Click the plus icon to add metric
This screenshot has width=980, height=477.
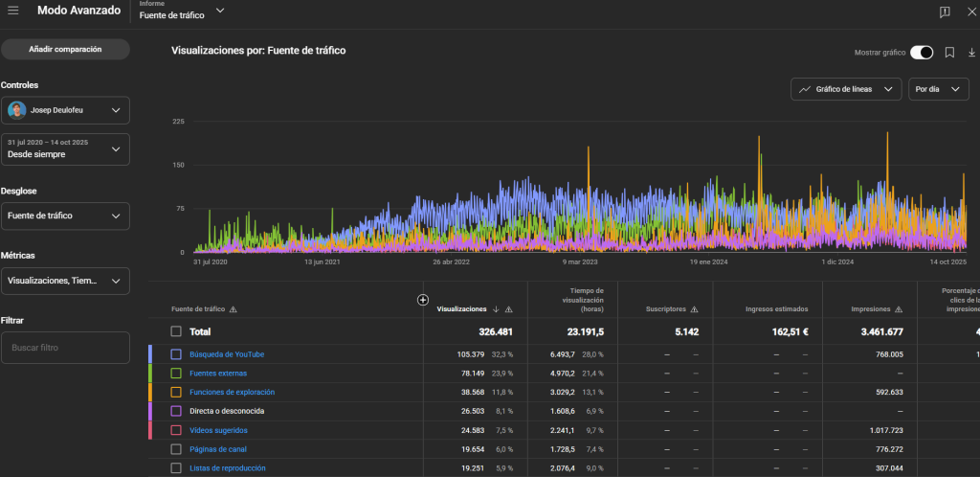[423, 300]
